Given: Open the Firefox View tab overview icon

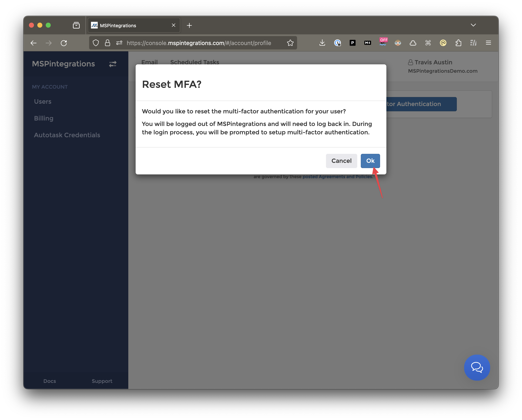Looking at the screenshot, I should [x=76, y=25].
